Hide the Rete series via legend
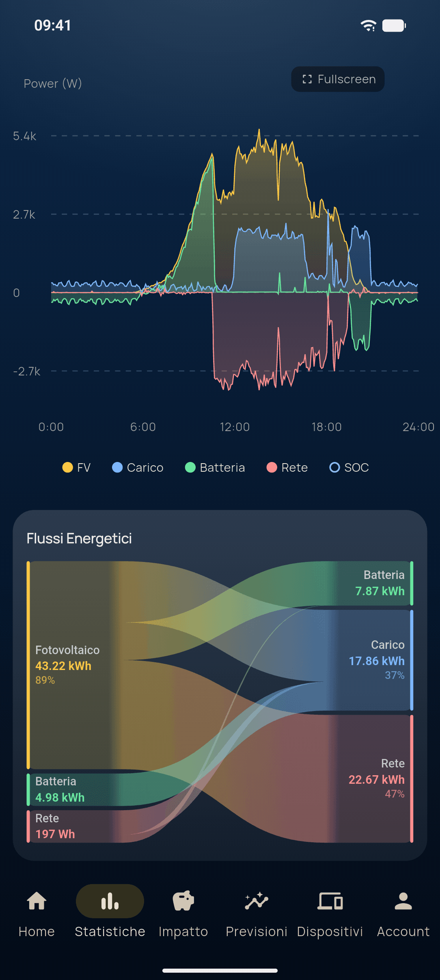The height and width of the screenshot is (980, 440). [287, 468]
